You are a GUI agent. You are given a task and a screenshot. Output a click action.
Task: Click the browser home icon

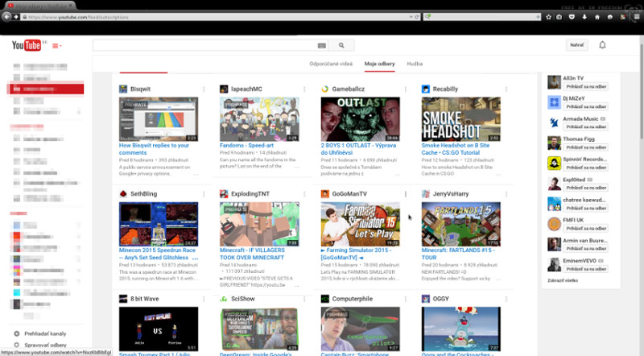[597, 17]
